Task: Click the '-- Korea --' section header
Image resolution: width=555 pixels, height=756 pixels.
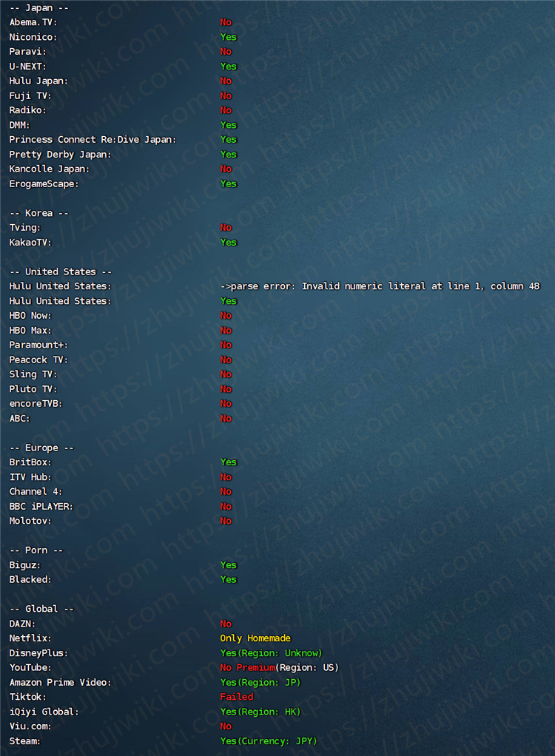Action: pyautogui.click(x=39, y=213)
